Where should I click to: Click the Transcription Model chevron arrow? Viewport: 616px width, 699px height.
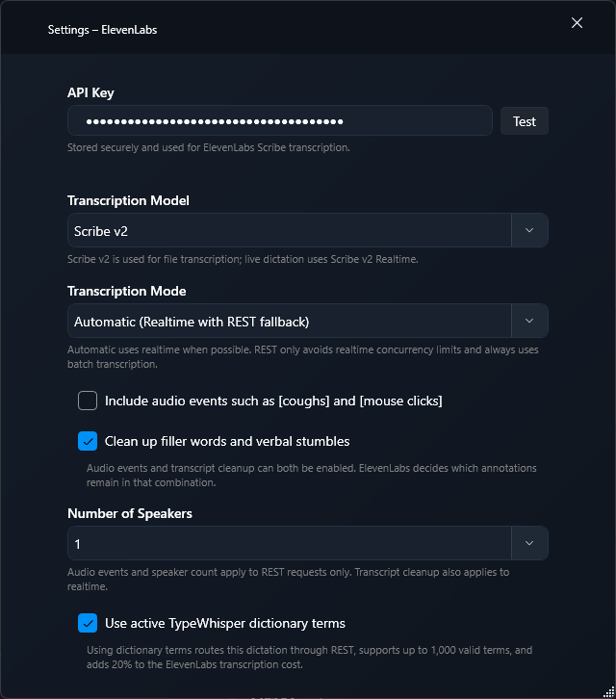coord(529,230)
